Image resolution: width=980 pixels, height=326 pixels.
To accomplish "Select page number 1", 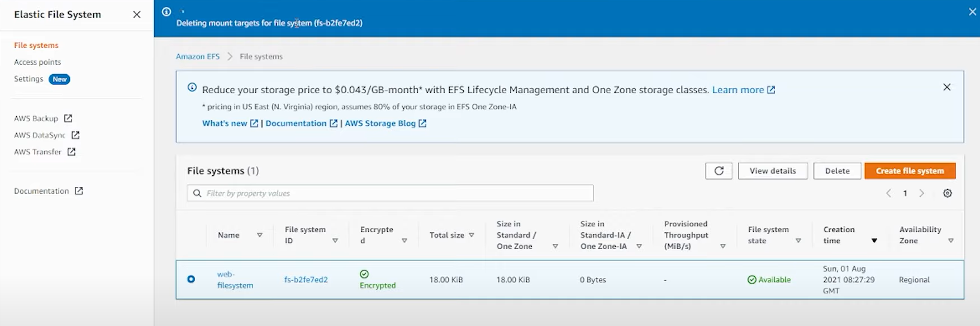I will tap(905, 193).
